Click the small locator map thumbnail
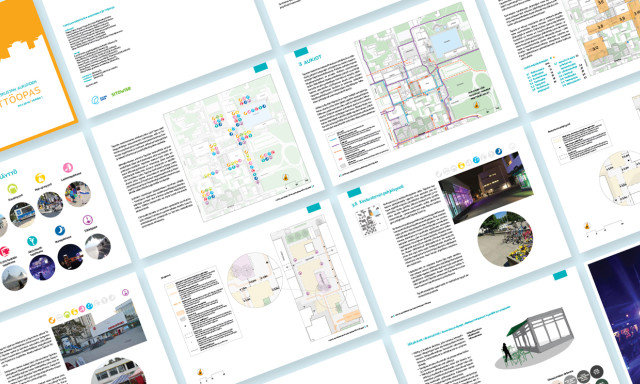Screen dimensions: 640x384 point(370,220)
